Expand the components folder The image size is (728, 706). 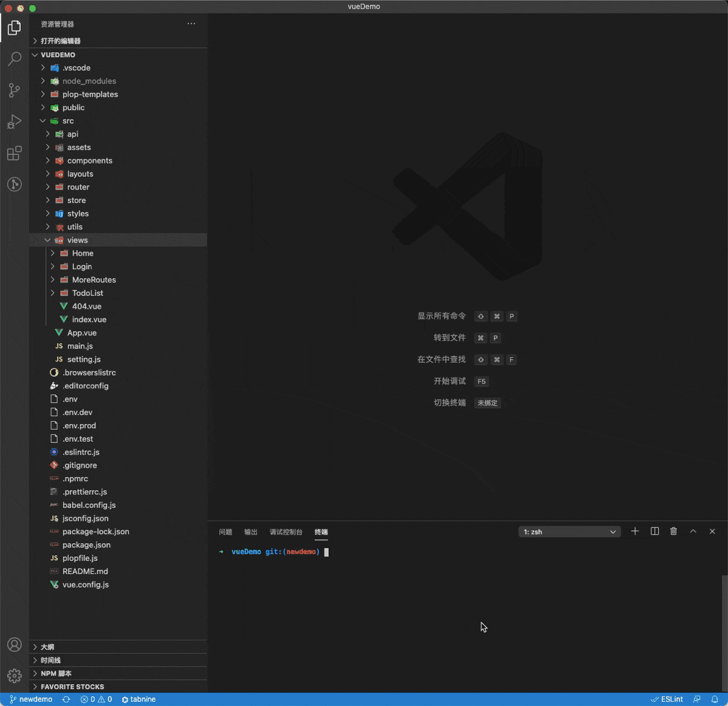(x=118, y=160)
